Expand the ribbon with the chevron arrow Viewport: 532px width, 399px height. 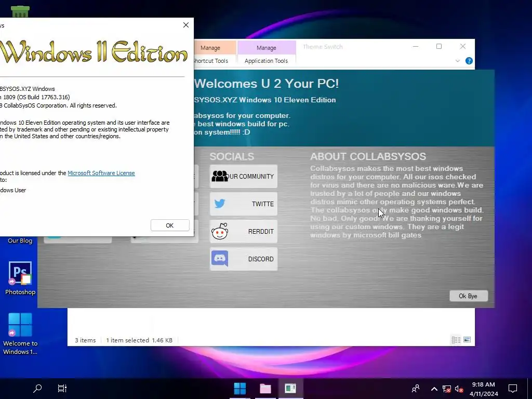(458, 61)
